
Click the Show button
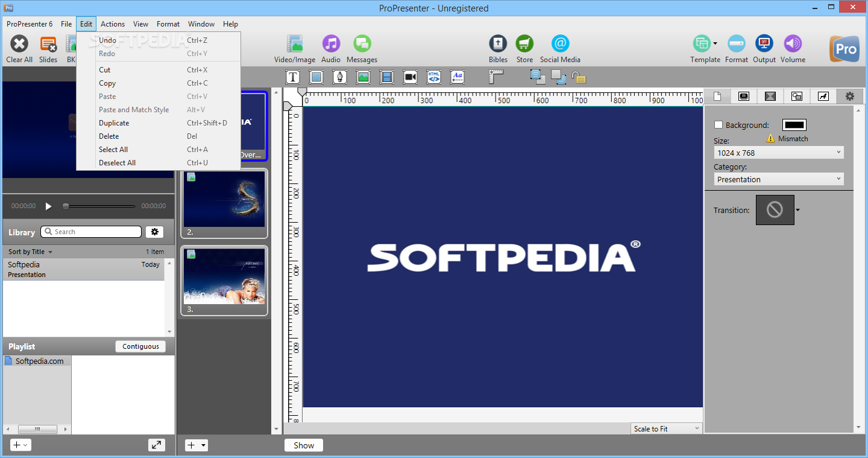(x=304, y=445)
